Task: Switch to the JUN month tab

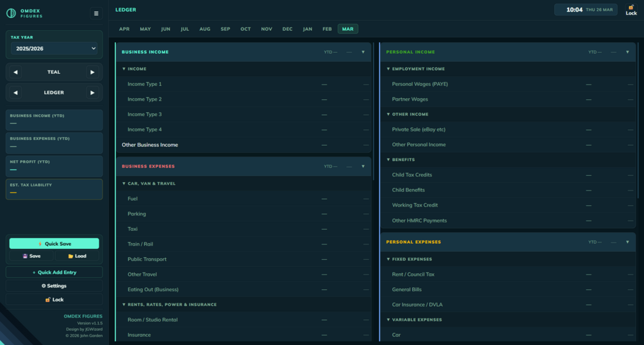Action: (x=166, y=29)
